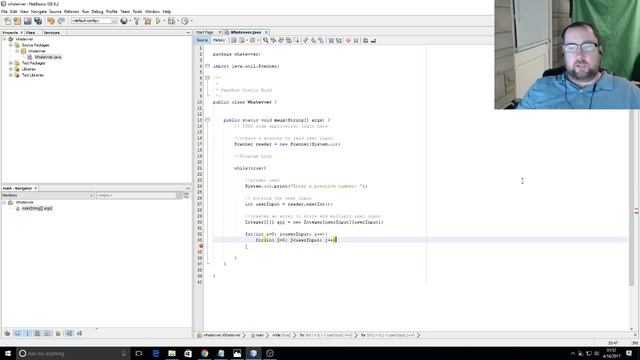The width and height of the screenshot is (640, 360).
Task: Open Chrome from taskbar
Action: (x=204, y=353)
